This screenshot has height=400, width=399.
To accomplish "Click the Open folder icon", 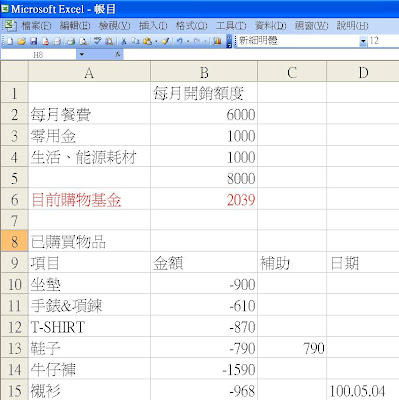I will 22,41.
